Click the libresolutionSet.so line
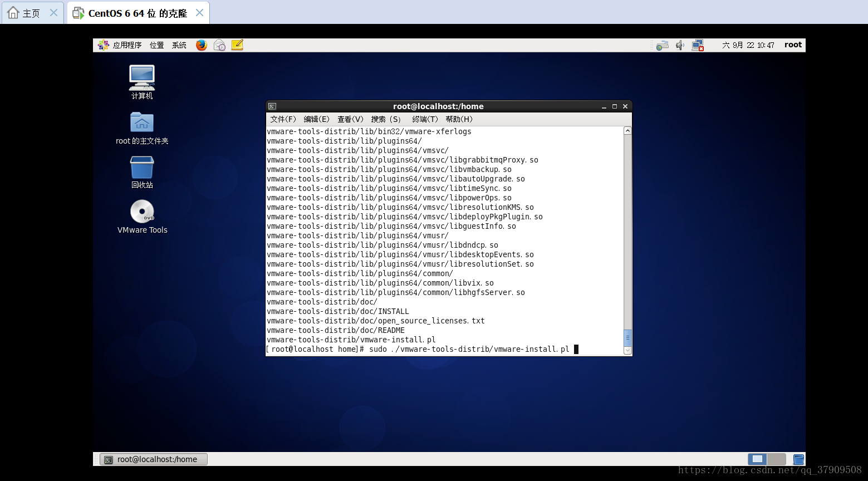868x481 pixels. tap(400, 264)
